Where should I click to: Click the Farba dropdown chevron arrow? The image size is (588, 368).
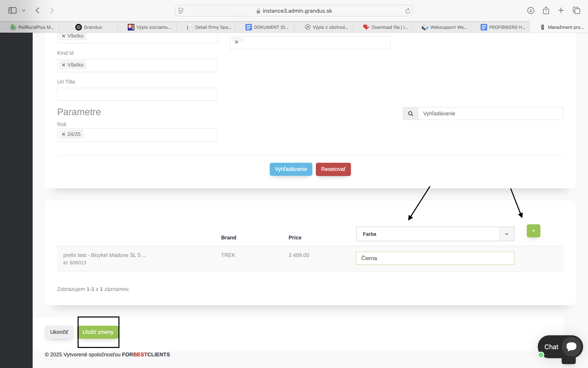[x=507, y=234]
